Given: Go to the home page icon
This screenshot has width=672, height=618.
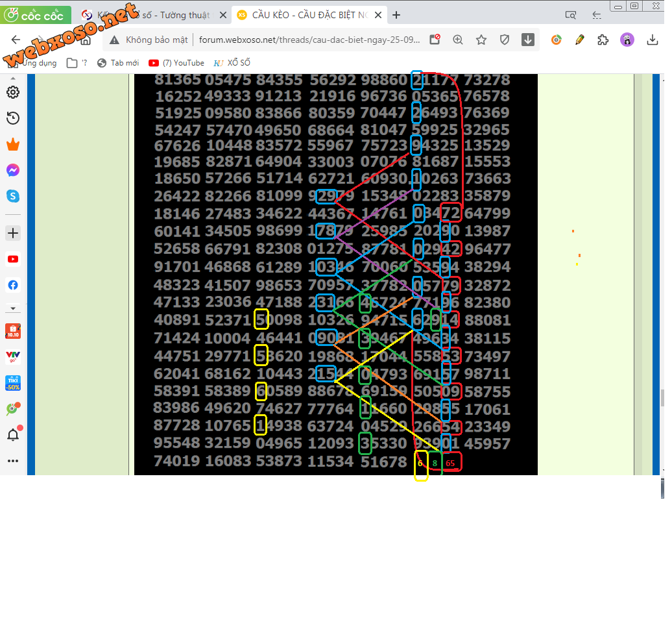Looking at the screenshot, I should pos(86,41).
